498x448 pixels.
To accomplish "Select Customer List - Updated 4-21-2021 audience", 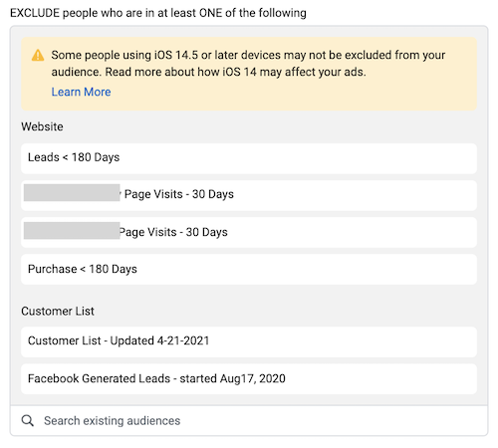I will pos(249,341).
